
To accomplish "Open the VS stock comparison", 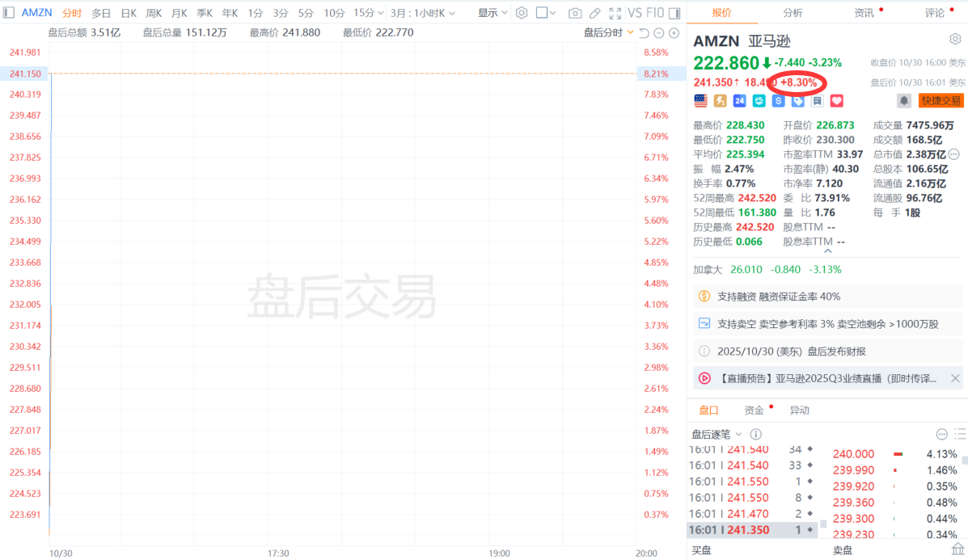I will coord(635,13).
